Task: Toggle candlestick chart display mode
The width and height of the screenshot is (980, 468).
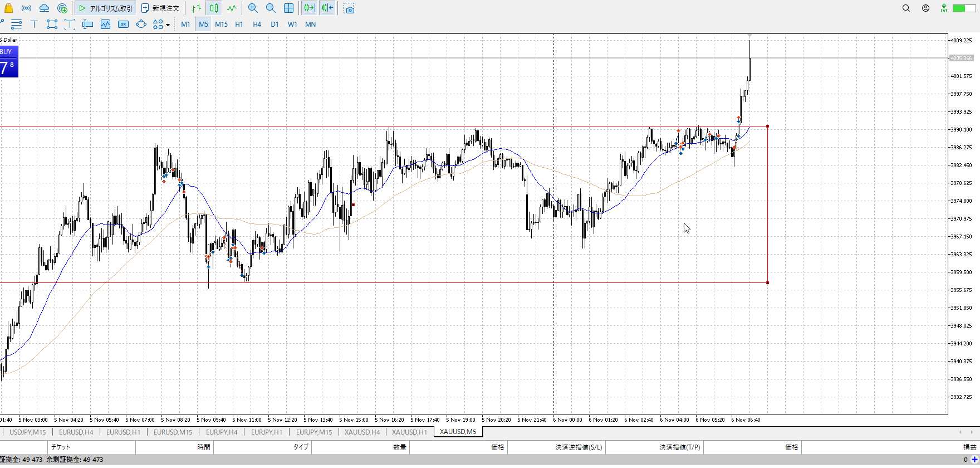Action: [x=214, y=8]
